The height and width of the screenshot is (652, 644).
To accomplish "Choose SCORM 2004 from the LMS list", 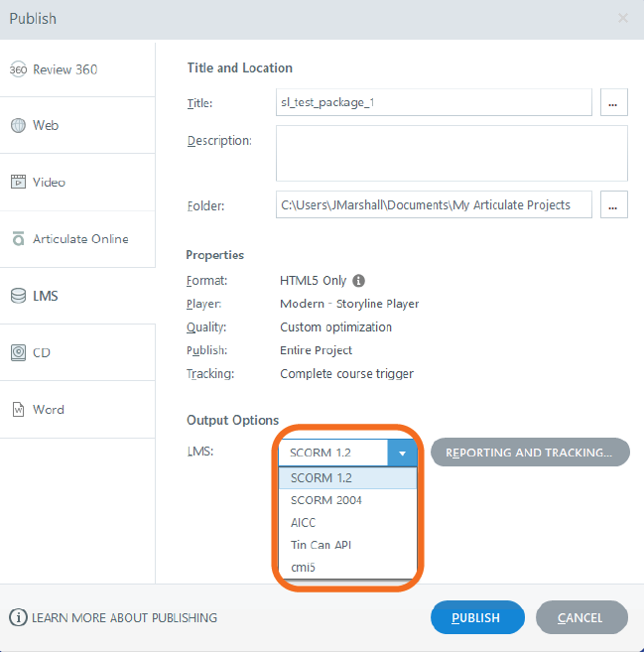I will pyautogui.click(x=326, y=500).
